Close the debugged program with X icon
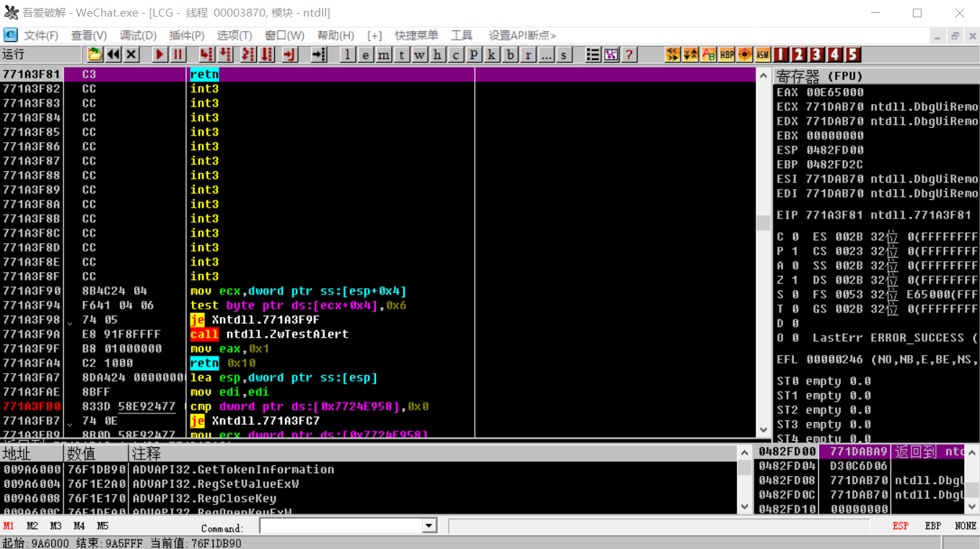This screenshot has width=980, height=549. tap(131, 55)
